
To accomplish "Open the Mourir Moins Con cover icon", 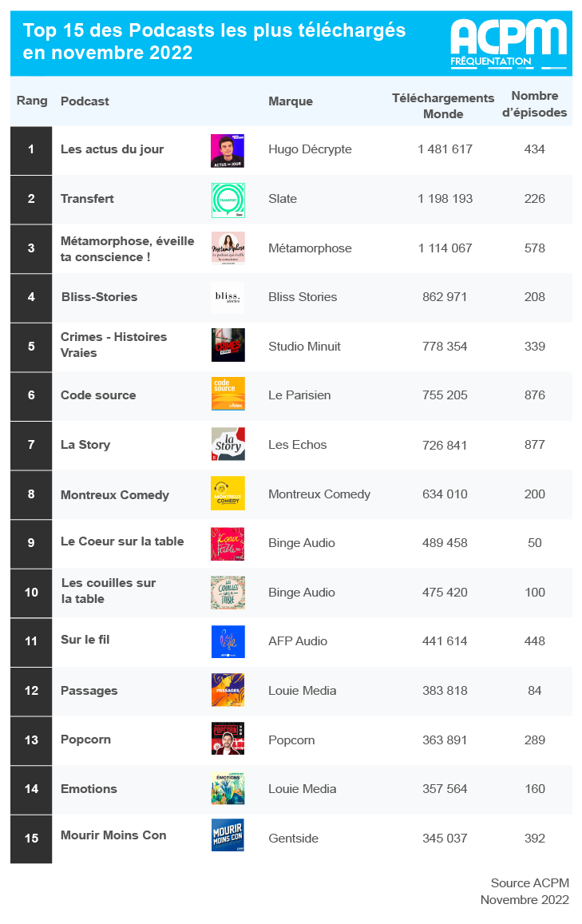I will pos(228,835).
